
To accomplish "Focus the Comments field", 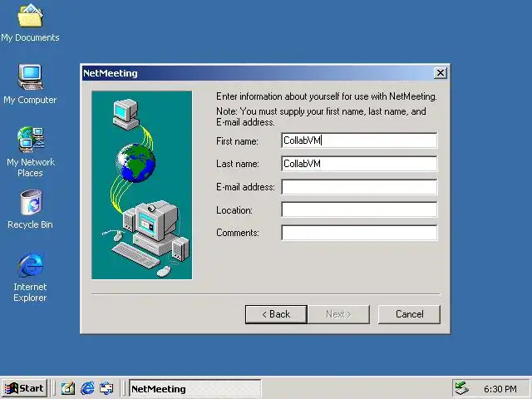I will [x=359, y=233].
